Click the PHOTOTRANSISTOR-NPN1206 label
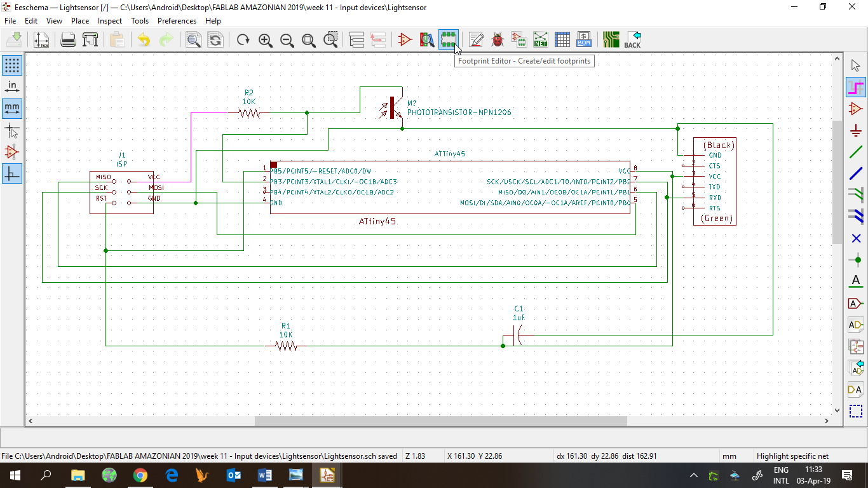 459,112
